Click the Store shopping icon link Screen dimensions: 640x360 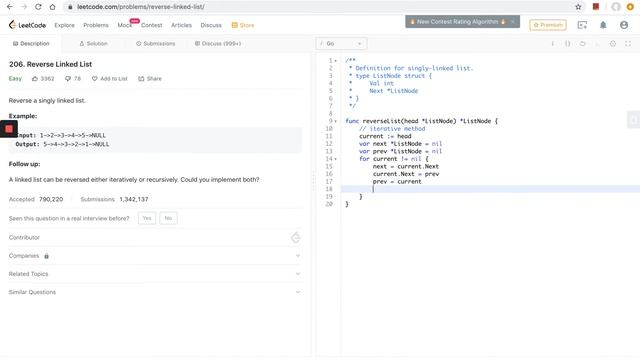click(243, 25)
